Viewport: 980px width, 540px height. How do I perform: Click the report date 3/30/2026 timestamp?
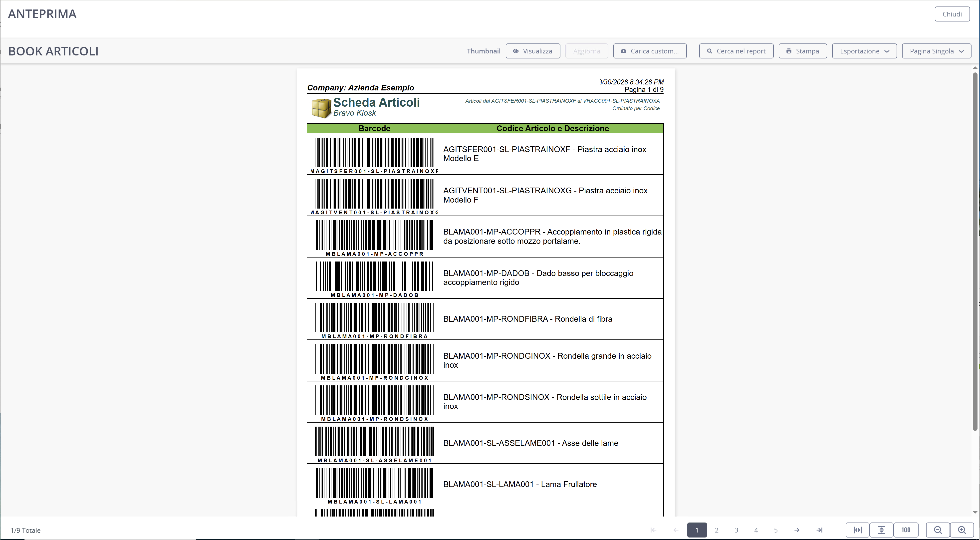point(632,82)
